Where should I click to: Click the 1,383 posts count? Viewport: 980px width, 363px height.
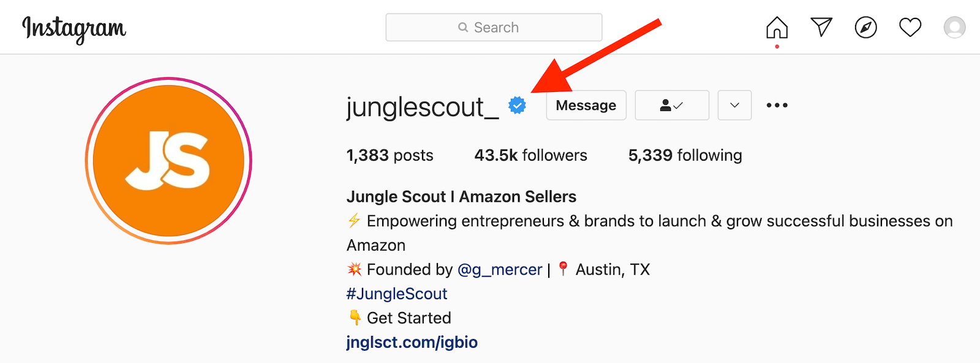[x=390, y=155]
